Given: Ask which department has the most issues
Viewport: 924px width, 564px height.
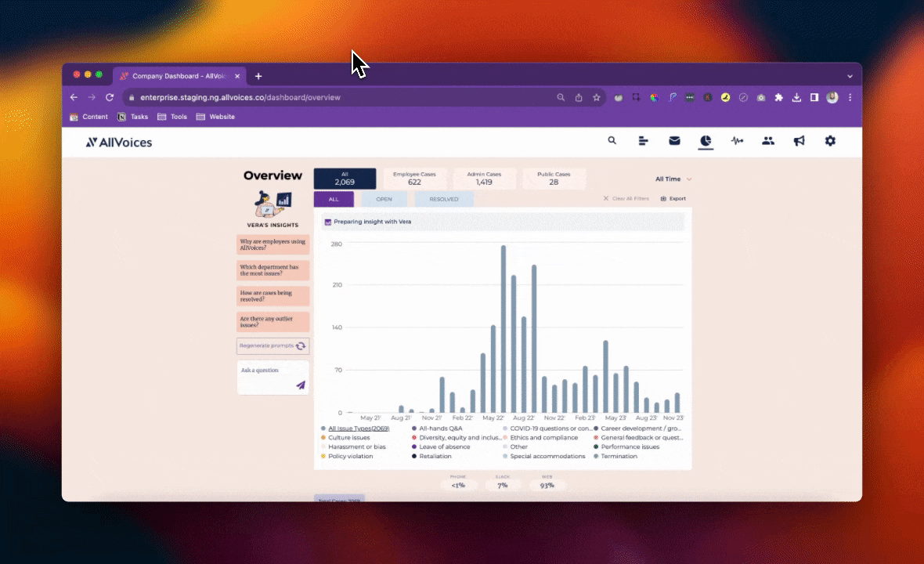Looking at the screenshot, I should pos(273,270).
